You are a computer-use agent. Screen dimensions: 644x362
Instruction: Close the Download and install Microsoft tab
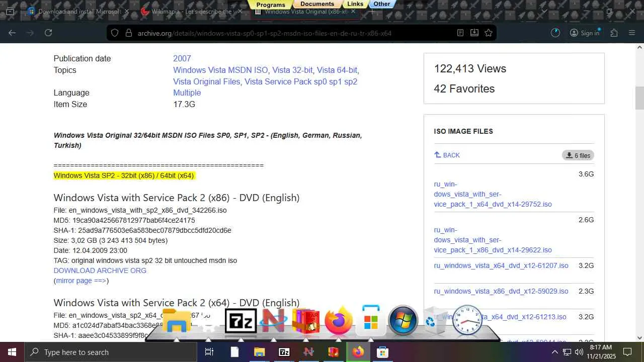(x=126, y=11)
